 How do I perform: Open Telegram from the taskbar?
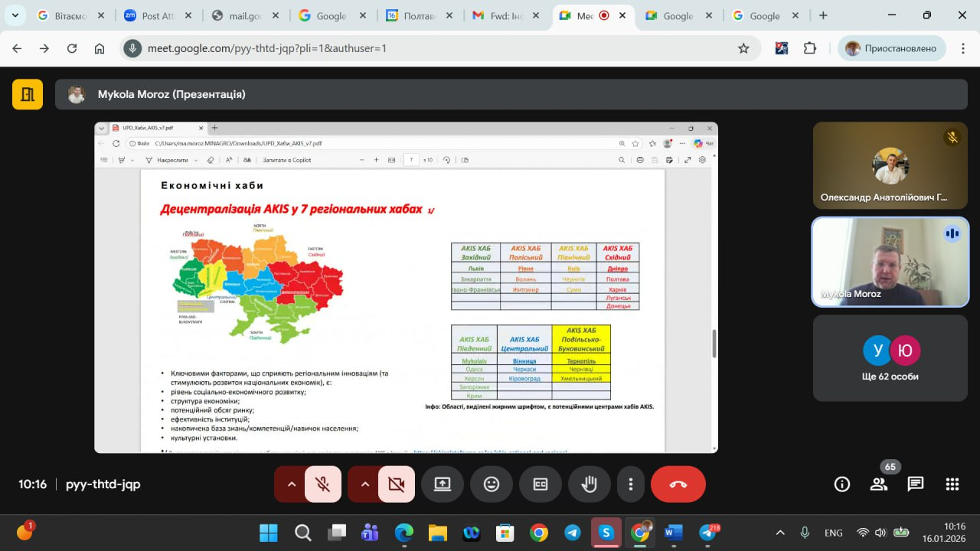(573, 533)
